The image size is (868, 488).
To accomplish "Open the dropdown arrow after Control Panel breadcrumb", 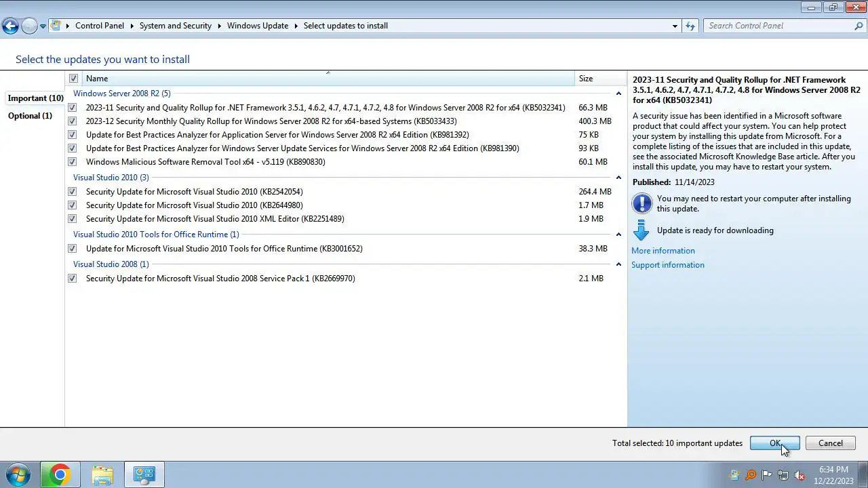I will click(132, 26).
